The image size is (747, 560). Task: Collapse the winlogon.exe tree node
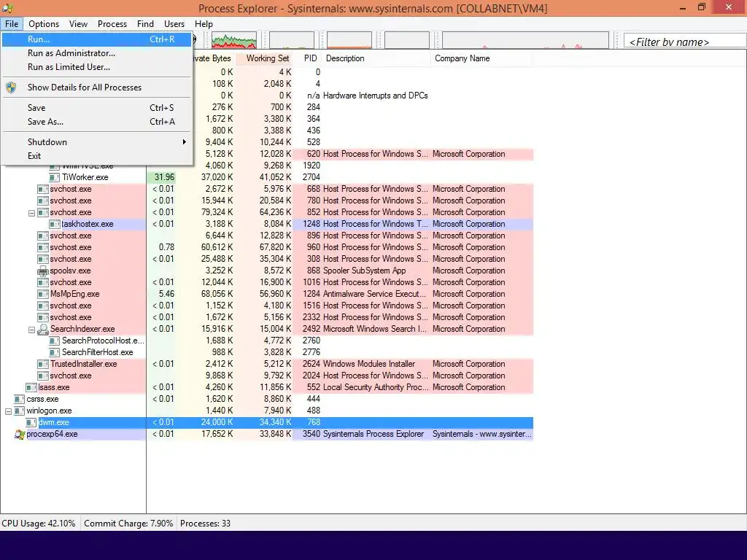tap(9, 411)
